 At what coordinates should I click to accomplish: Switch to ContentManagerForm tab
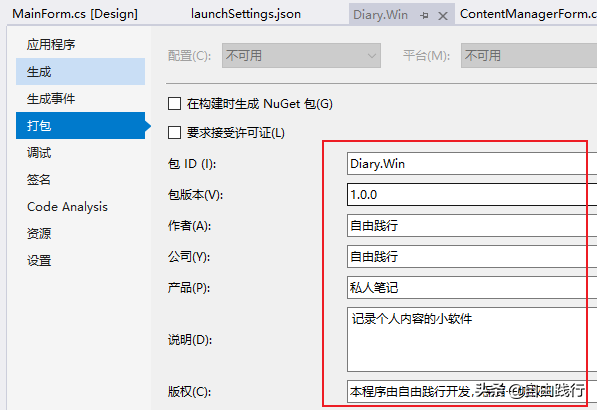[528, 14]
